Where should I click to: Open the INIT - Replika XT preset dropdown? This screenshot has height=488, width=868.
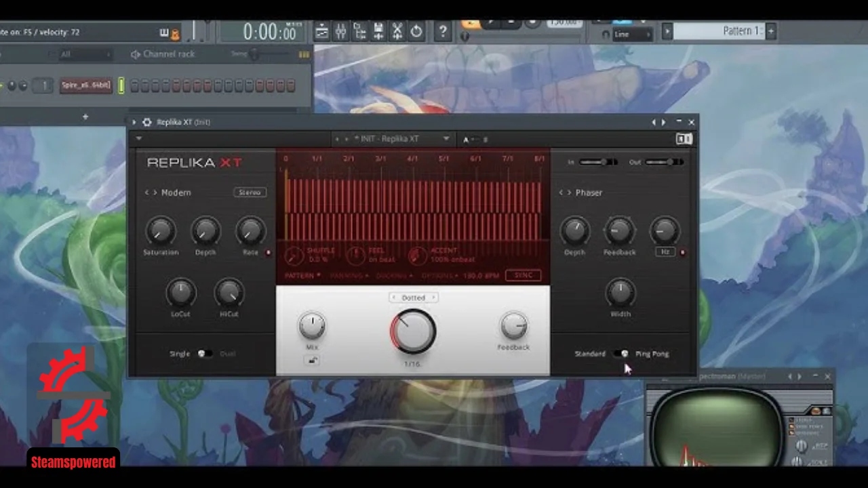pyautogui.click(x=446, y=139)
